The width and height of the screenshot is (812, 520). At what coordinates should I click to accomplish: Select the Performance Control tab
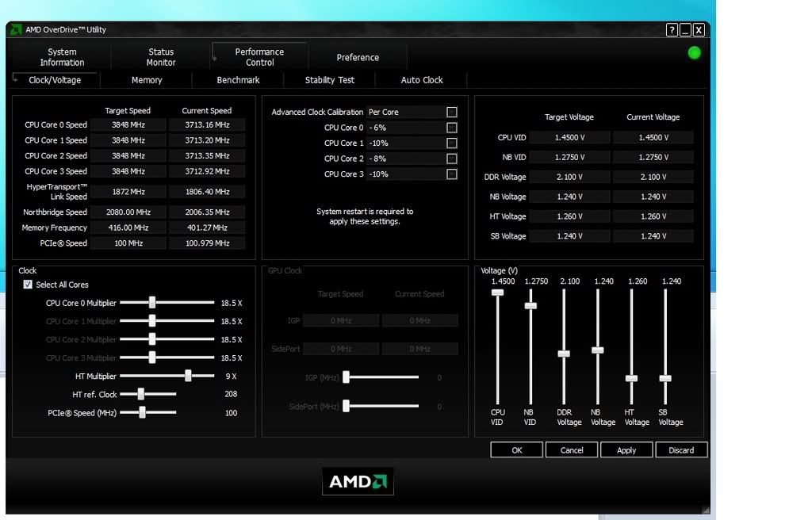coord(259,57)
